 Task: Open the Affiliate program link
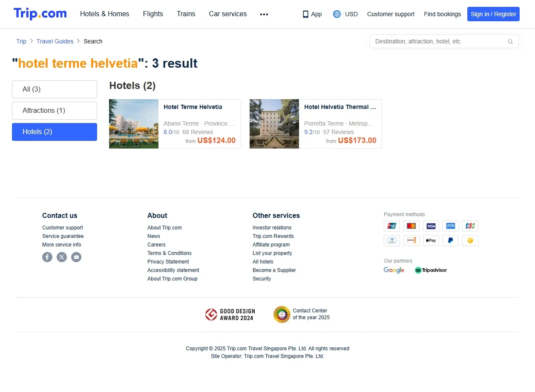point(271,245)
